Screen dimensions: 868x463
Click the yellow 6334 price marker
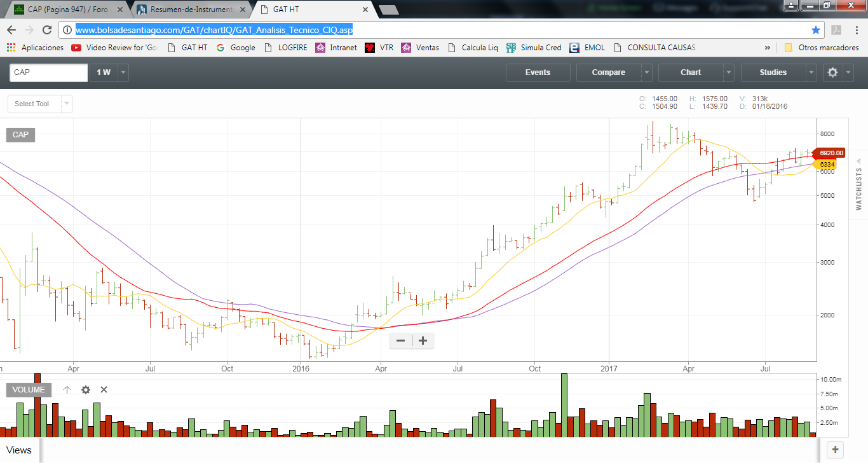[x=824, y=164]
